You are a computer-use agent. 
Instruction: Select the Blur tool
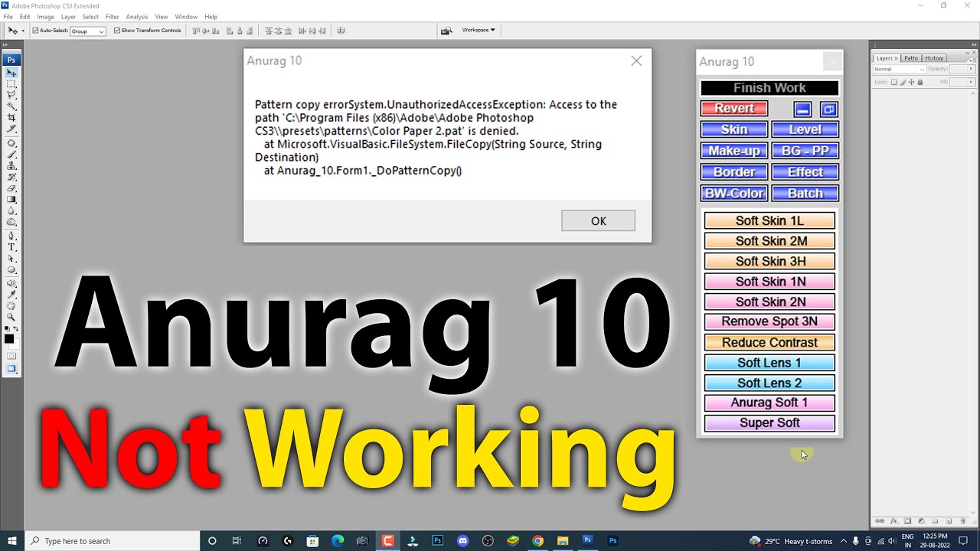pos(11,210)
